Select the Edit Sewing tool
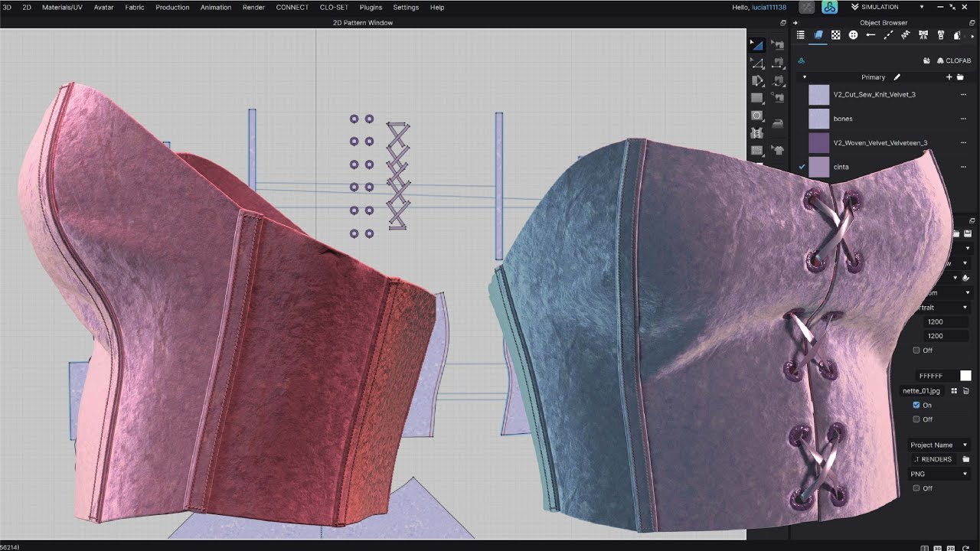980x551 pixels. tap(778, 44)
